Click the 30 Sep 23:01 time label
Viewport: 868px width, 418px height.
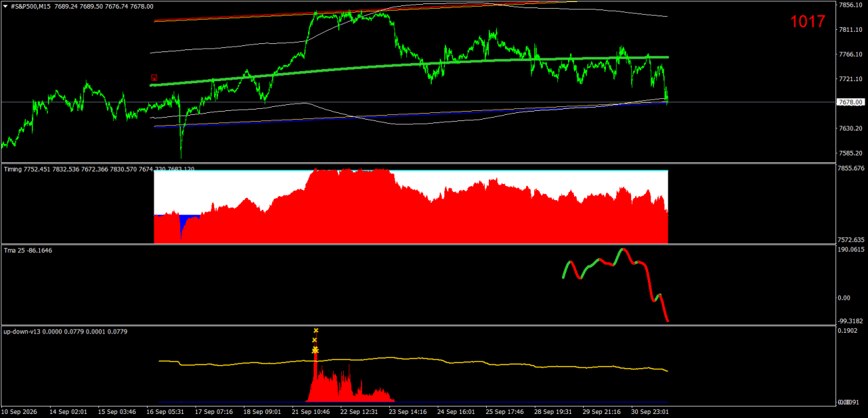[651, 411]
